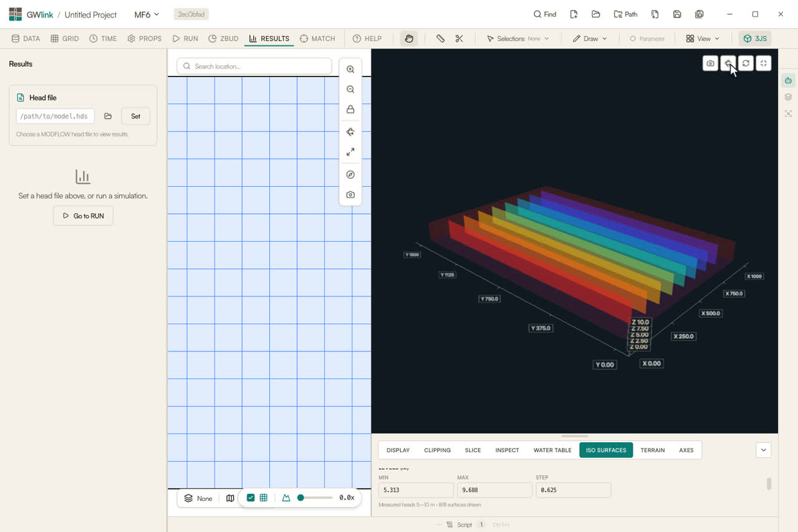Click the Search location field

254,66
